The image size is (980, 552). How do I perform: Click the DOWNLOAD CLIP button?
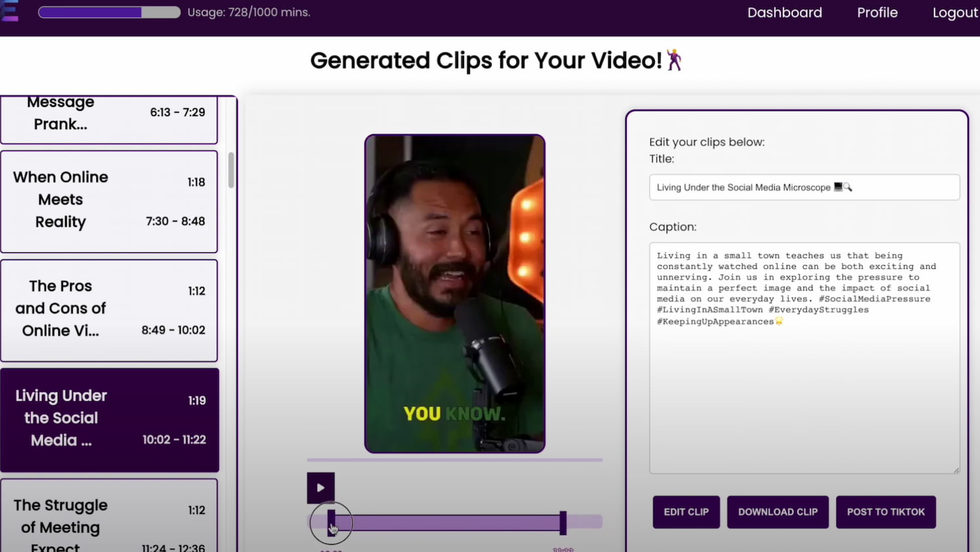pyautogui.click(x=777, y=512)
